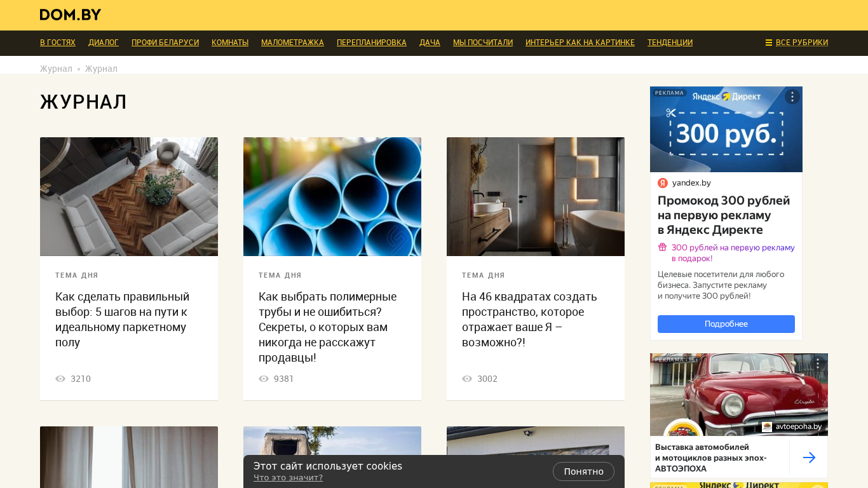Select the 'Комнаты' menu item
The height and width of the screenshot is (488, 868).
click(230, 43)
